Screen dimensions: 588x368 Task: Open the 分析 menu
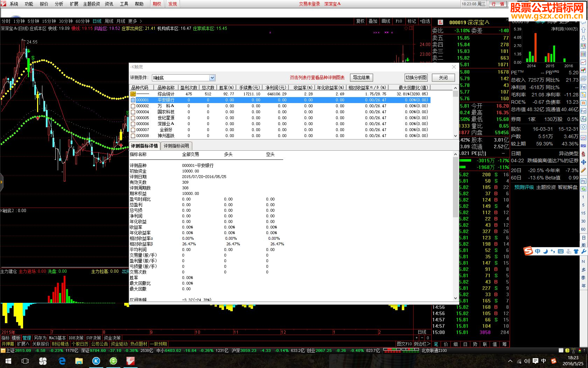point(59,4)
